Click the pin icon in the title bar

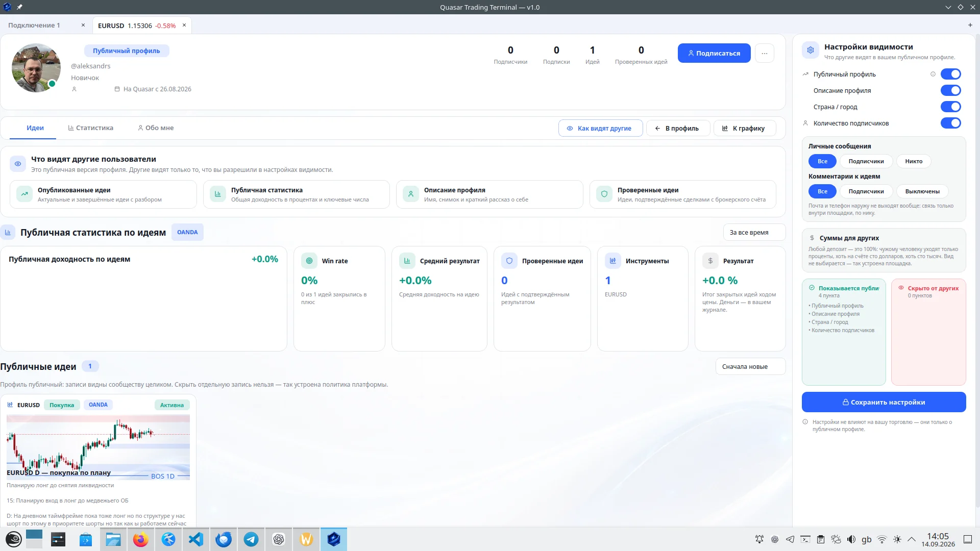(19, 7)
